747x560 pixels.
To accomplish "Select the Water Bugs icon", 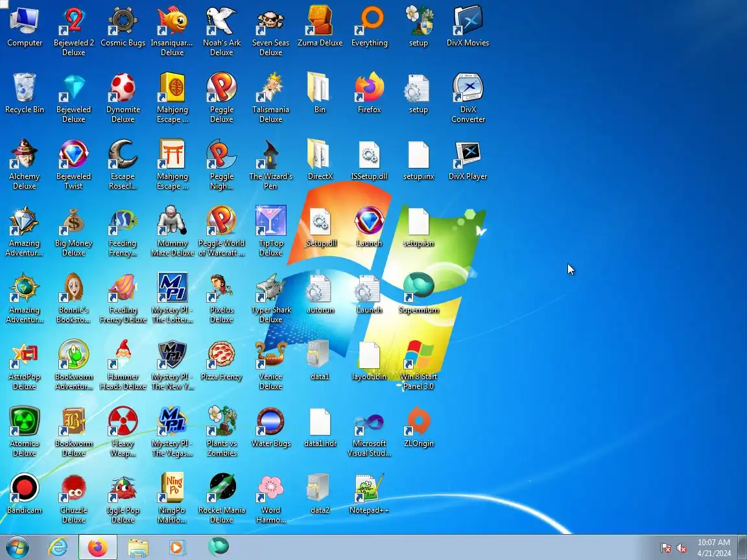I will point(270,421).
